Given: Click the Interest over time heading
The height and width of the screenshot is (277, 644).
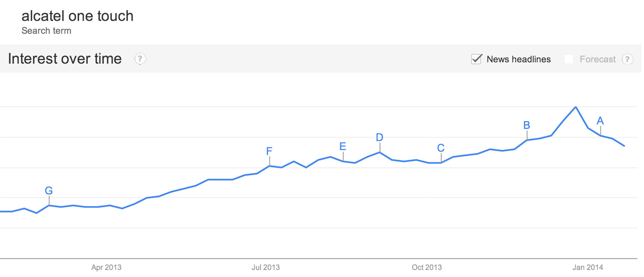Looking at the screenshot, I should [x=65, y=59].
